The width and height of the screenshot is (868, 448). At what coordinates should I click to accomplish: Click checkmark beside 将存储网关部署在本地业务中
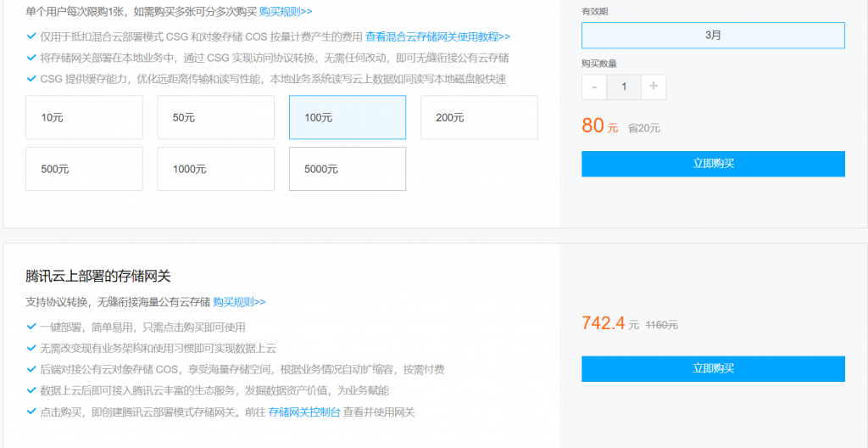click(x=31, y=58)
